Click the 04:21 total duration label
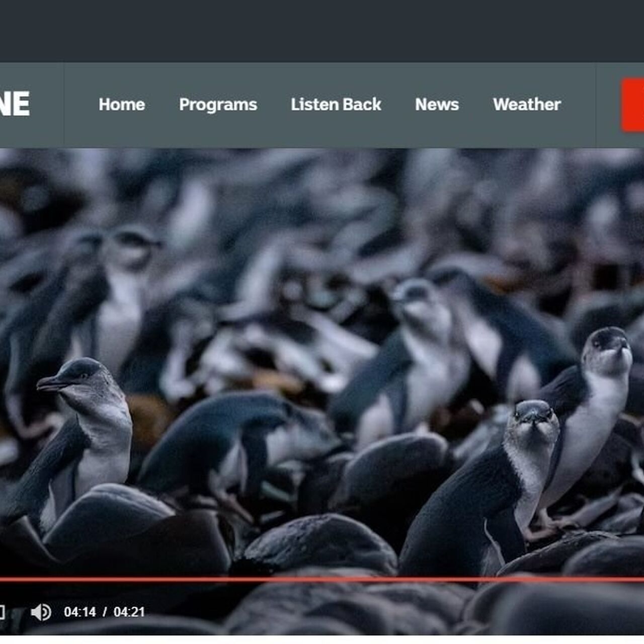This screenshot has height=644, width=644. [129, 612]
